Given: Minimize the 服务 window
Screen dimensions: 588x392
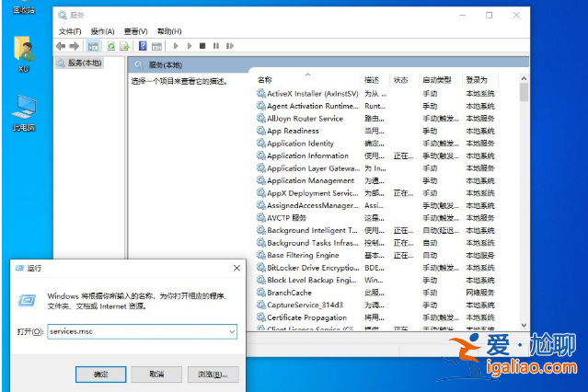Looking at the screenshot, I should 462,15.
